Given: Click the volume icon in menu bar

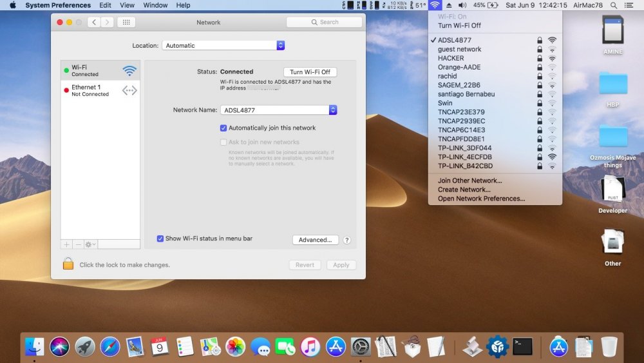Looking at the screenshot, I should [x=462, y=5].
